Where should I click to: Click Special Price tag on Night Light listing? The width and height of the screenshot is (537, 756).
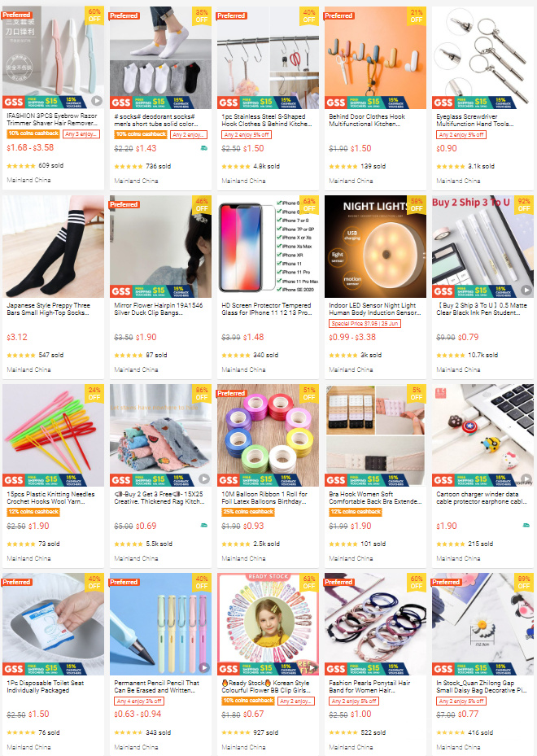[x=365, y=324]
